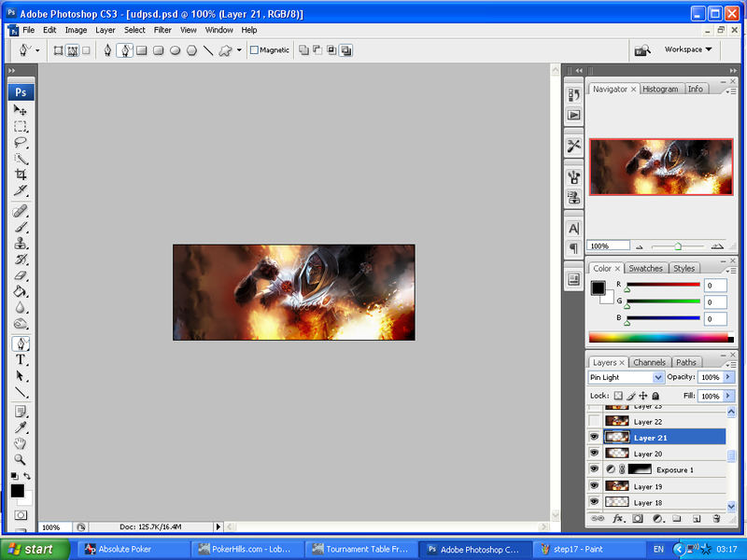747x560 pixels.
Task: Select the Lasso tool
Action: pos(20,143)
